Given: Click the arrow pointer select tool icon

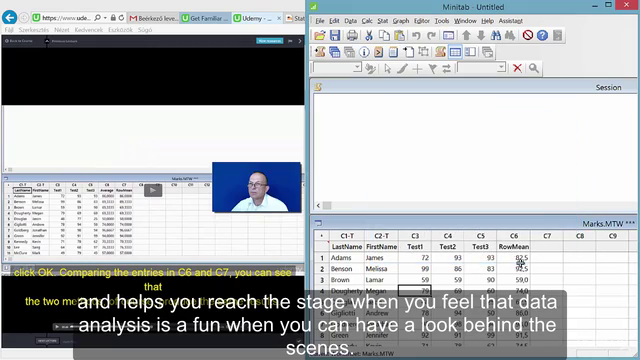Looking at the screenshot, I should pyautogui.click(x=387, y=69).
